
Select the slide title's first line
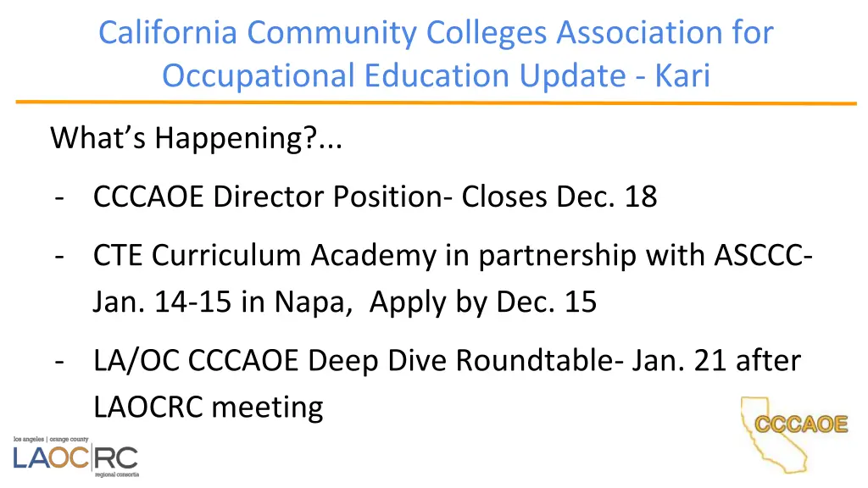(436, 33)
